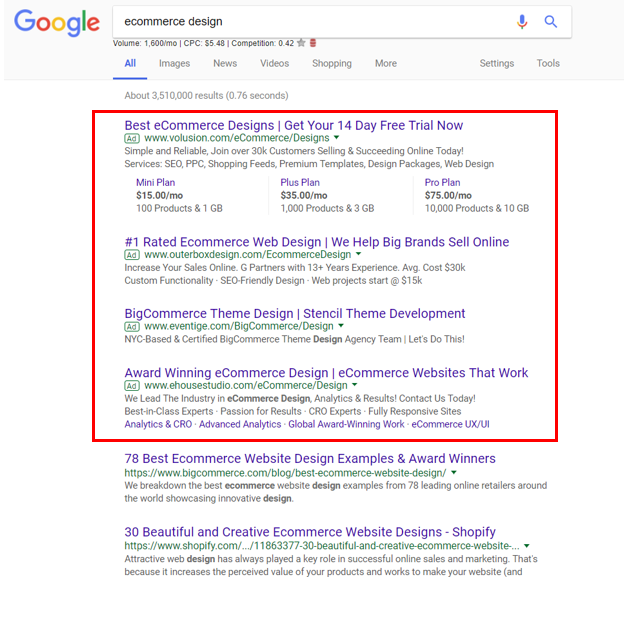This screenshot has width=624, height=640.
Task: Switch to the Videos tab
Action: pos(275,63)
